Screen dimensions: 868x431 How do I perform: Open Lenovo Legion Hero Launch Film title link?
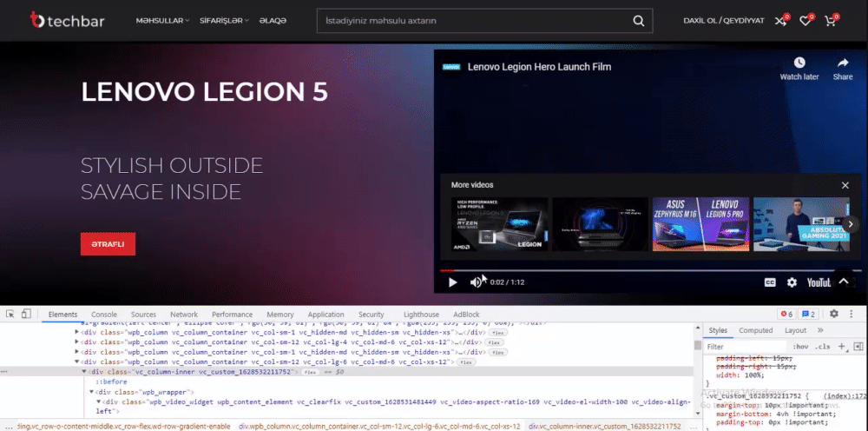pos(539,67)
